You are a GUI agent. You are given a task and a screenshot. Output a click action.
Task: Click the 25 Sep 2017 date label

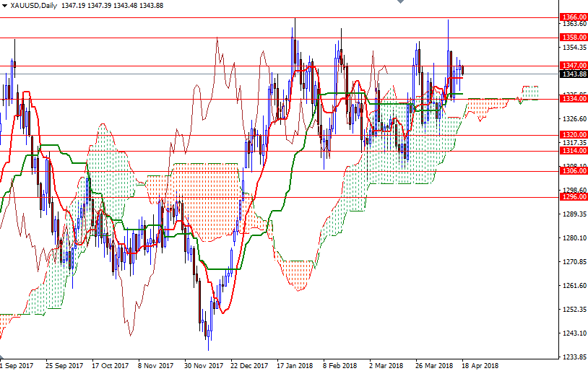(x=64, y=365)
